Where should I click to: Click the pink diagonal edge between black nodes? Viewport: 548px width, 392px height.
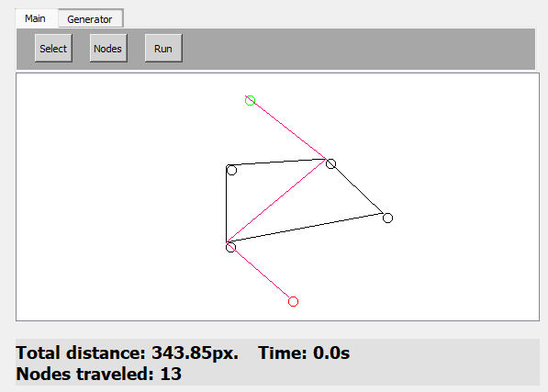[x=276, y=200]
